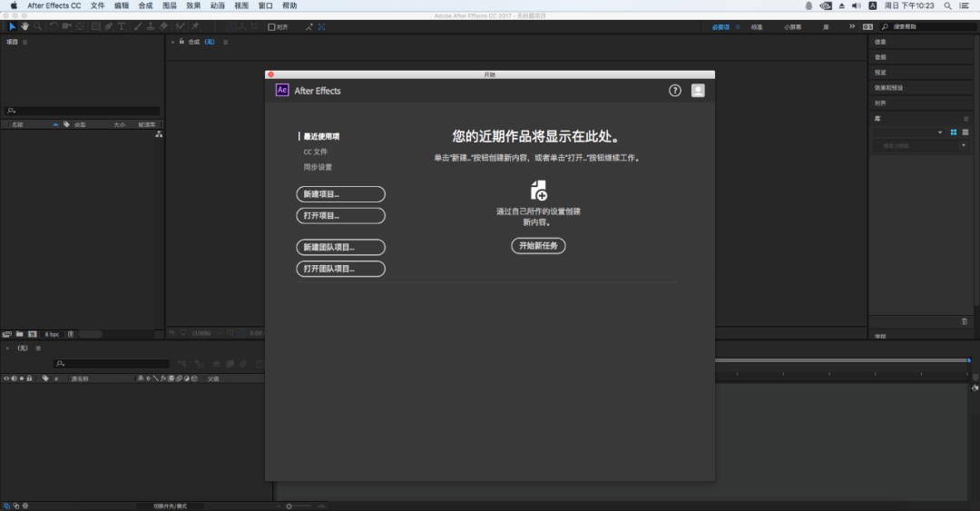Select the Hand tool
The height and width of the screenshot is (511, 980).
(25, 26)
